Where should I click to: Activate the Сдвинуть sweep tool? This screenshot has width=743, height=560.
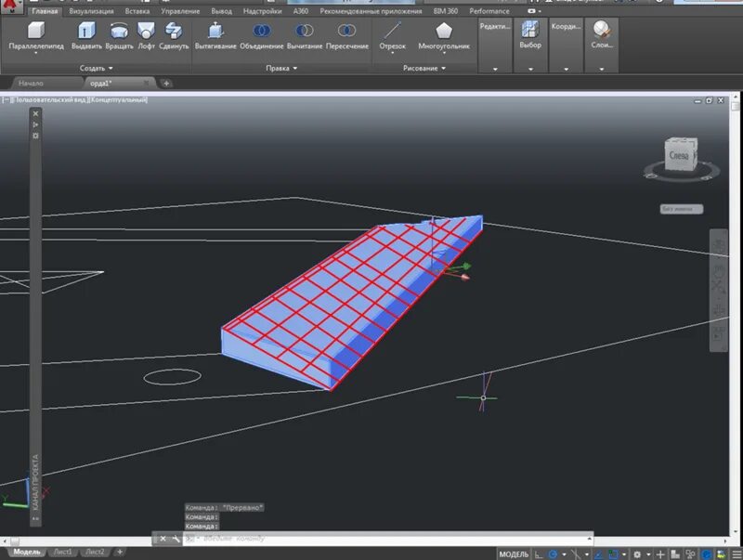[174, 35]
